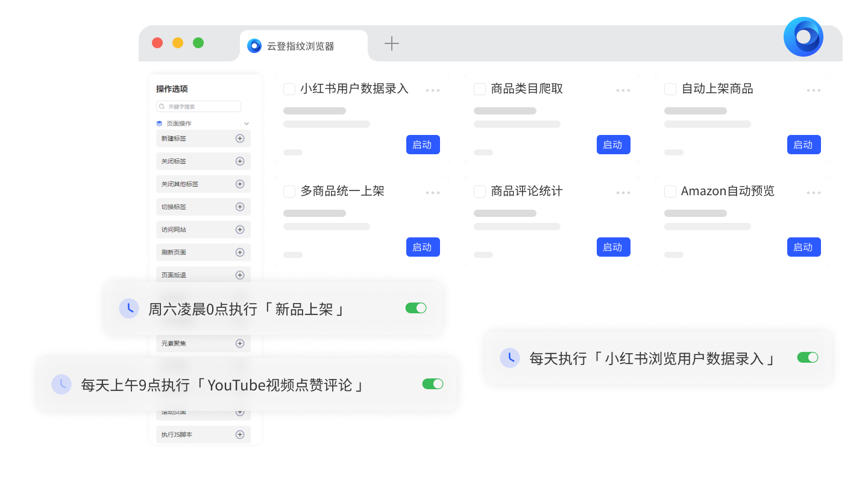Toggle the YouTube视频点赞评论 schedule switch
The width and height of the screenshot is (868, 482).
click(433, 384)
